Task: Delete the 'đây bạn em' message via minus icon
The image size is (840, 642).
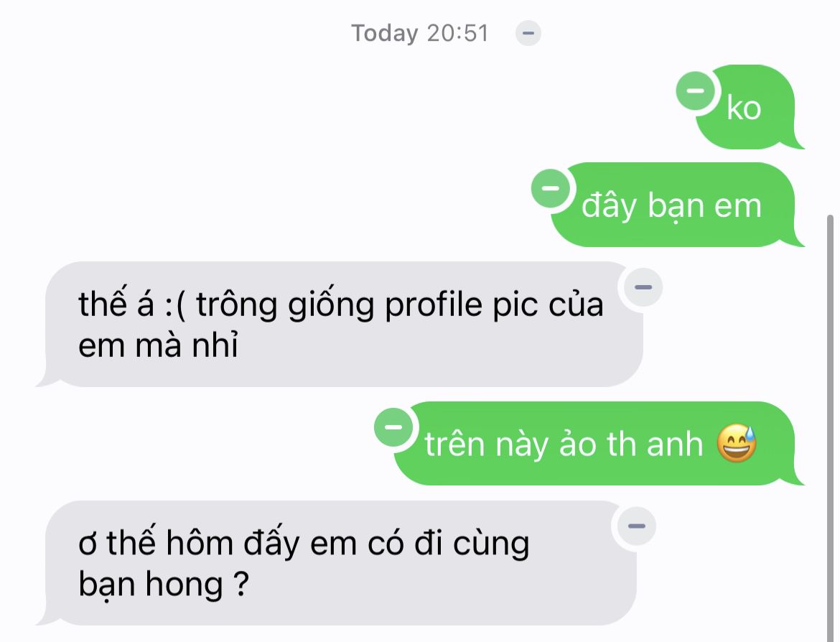Action: click(550, 188)
